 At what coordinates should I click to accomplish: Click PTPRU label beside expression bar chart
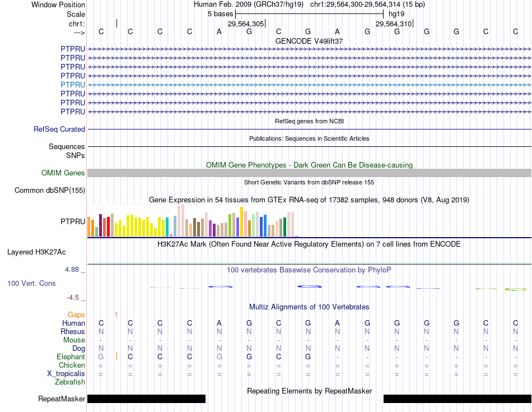tap(73, 221)
